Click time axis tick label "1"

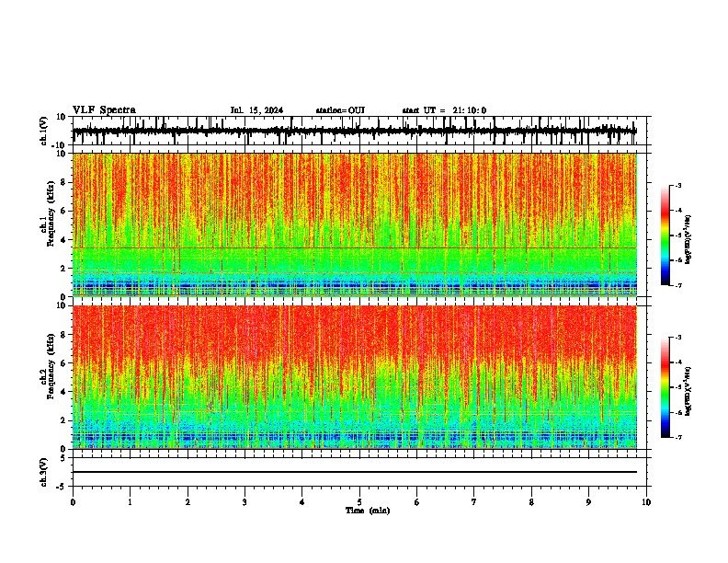click(131, 502)
